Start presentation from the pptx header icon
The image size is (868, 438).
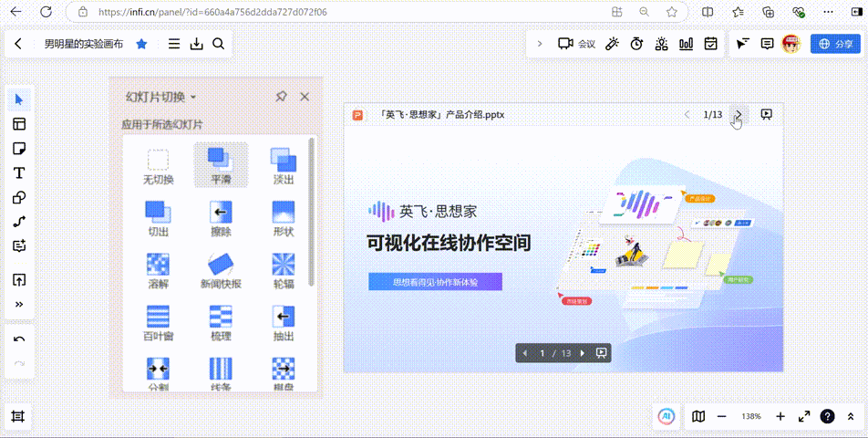coord(766,115)
